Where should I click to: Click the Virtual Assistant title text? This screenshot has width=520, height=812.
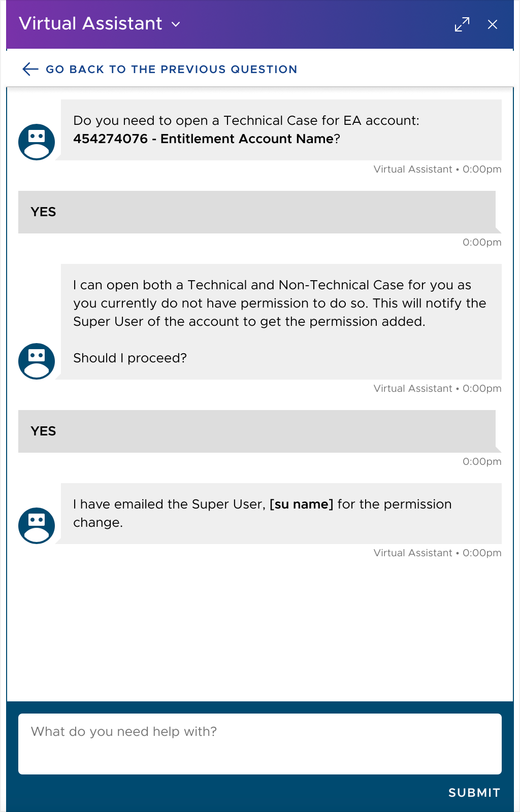pos(90,23)
